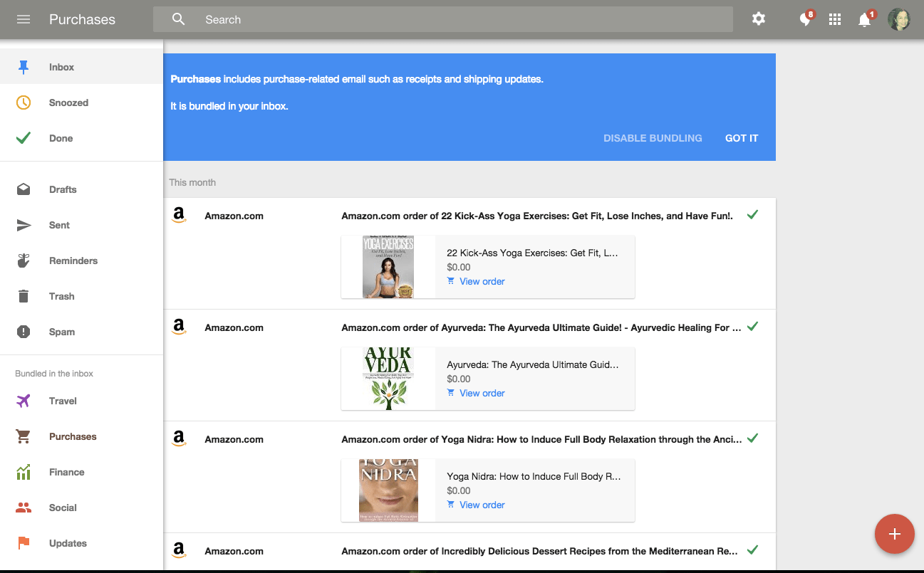Open the Ayurveda book cover thumbnail

(388, 379)
